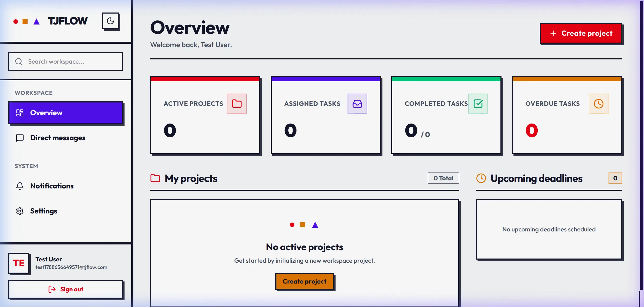Click the Sign out arrow icon
This screenshot has width=644, height=307.
click(52, 289)
